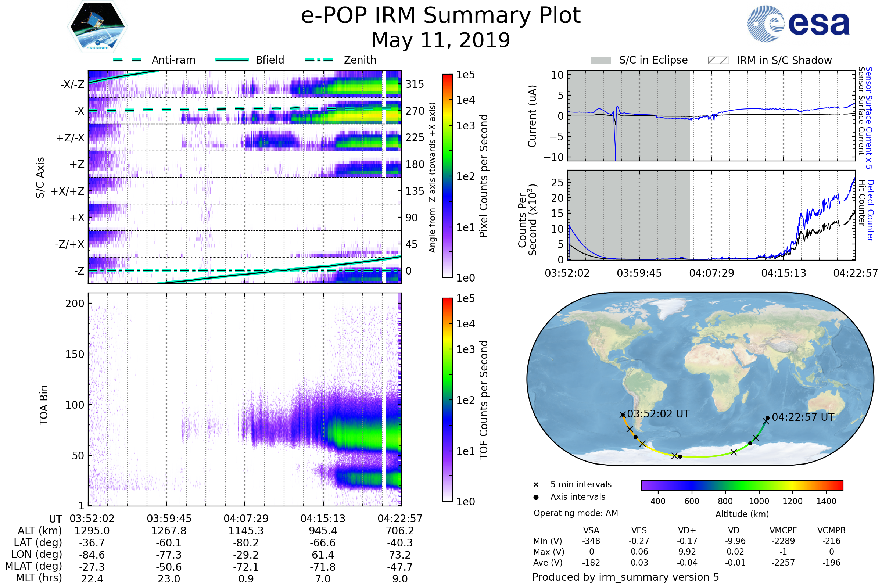Click the 5 min intervals X marker
Image resolution: width=882 pixels, height=588 pixels.
(536, 485)
